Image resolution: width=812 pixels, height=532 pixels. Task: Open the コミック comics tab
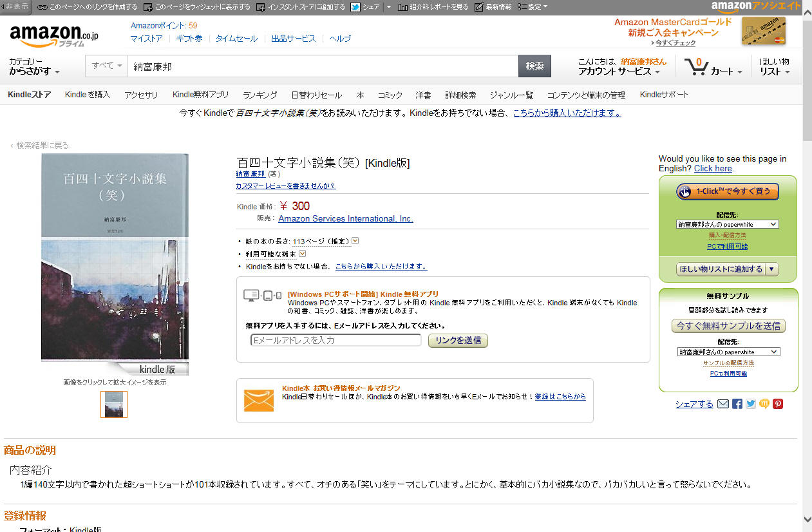point(390,95)
